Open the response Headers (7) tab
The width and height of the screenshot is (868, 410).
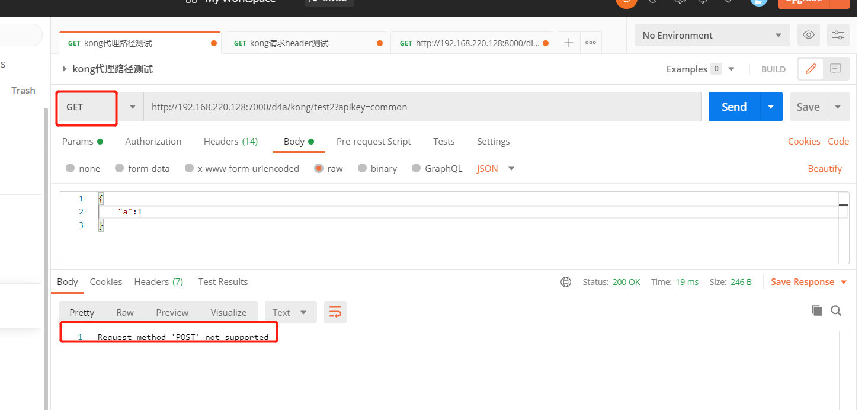(159, 281)
